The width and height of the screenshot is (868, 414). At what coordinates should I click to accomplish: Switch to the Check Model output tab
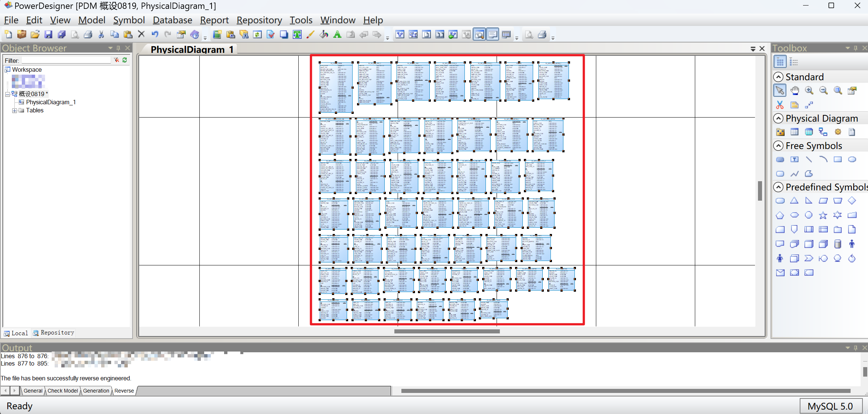[x=62, y=391]
